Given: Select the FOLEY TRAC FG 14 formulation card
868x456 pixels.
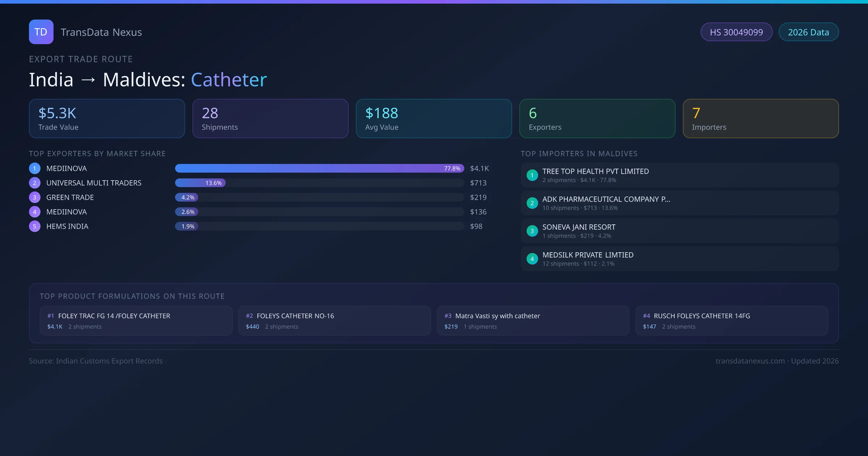Looking at the screenshot, I should pyautogui.click(x=136, y=321).
